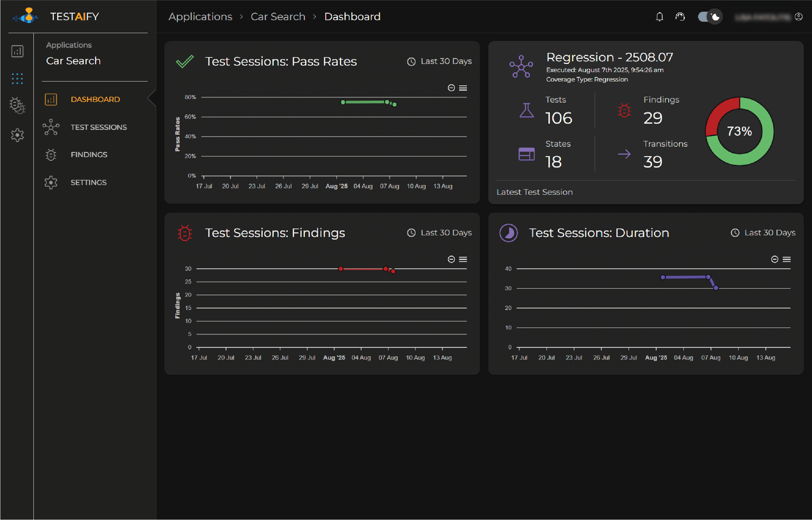Open the Pass Rates chart hamburger menu
812x520 pixels.
click(463, 88)
